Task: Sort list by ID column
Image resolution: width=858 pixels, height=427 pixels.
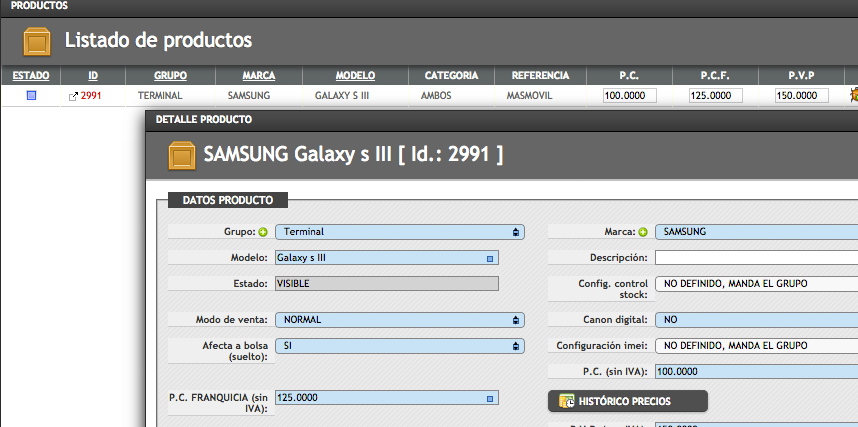Action: coord(93,76)
